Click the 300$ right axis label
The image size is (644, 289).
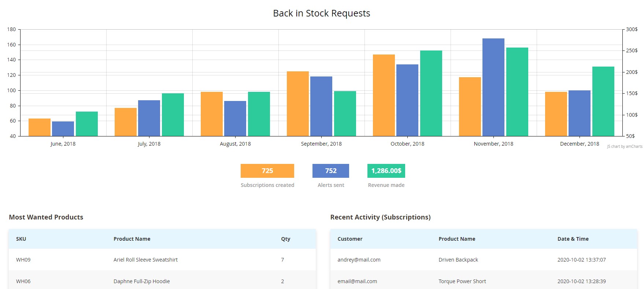(x=632, y=29)
